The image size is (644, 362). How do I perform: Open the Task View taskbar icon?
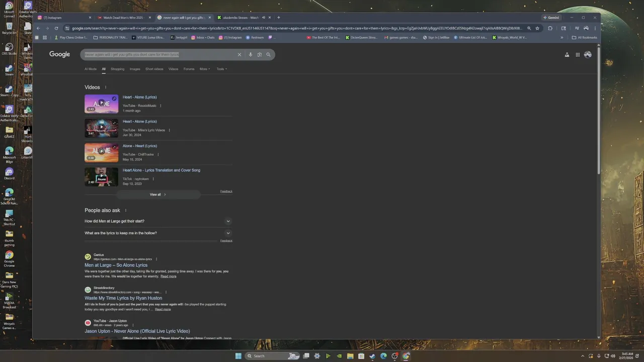coord(306,356)
